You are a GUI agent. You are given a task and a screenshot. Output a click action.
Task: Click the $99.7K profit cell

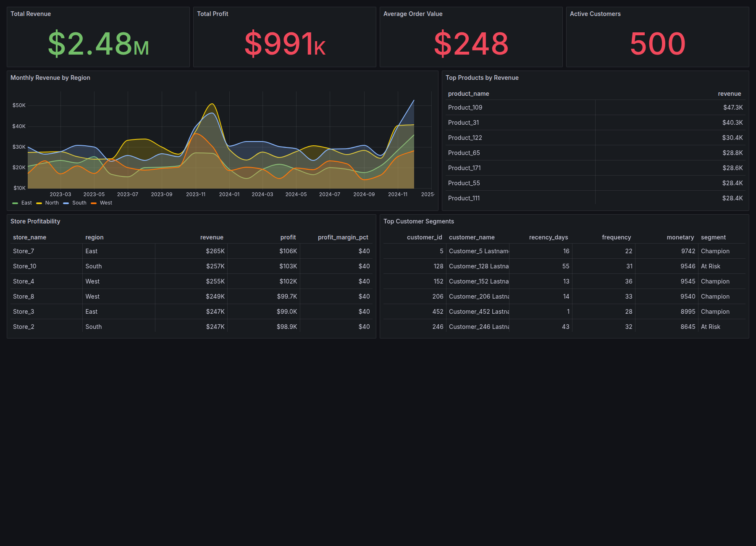pyautogui.click(x=264, y=297)
